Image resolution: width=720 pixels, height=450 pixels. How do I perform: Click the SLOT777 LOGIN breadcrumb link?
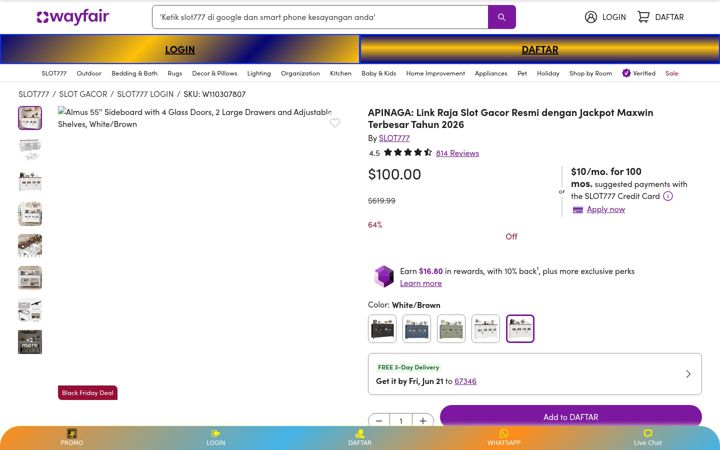point(145,94)
